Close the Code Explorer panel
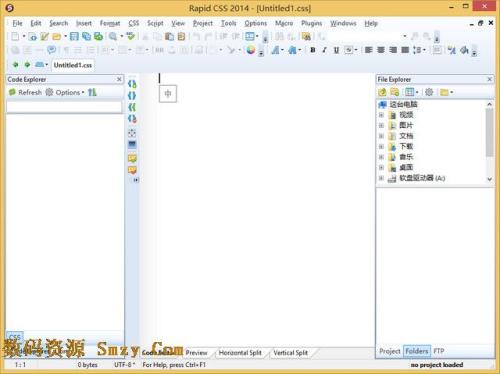The width and height of the screenshot is (500, 374). (119, 79)
